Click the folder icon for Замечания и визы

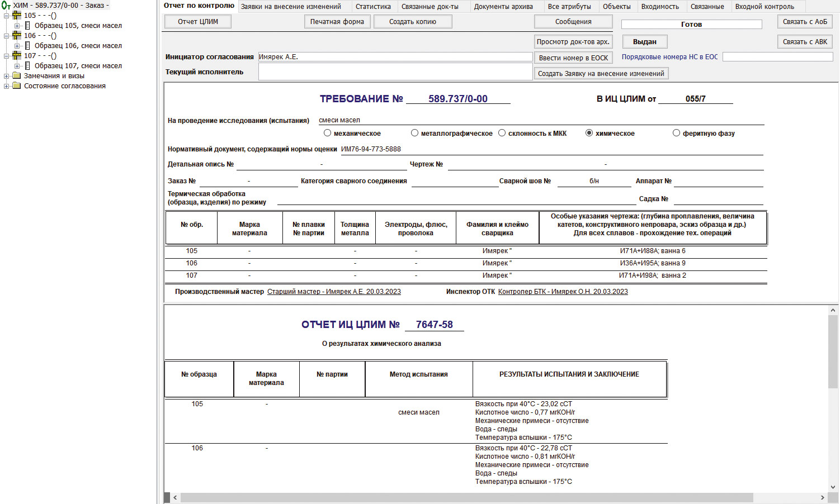pyautogui.click(x=17, y=76)
